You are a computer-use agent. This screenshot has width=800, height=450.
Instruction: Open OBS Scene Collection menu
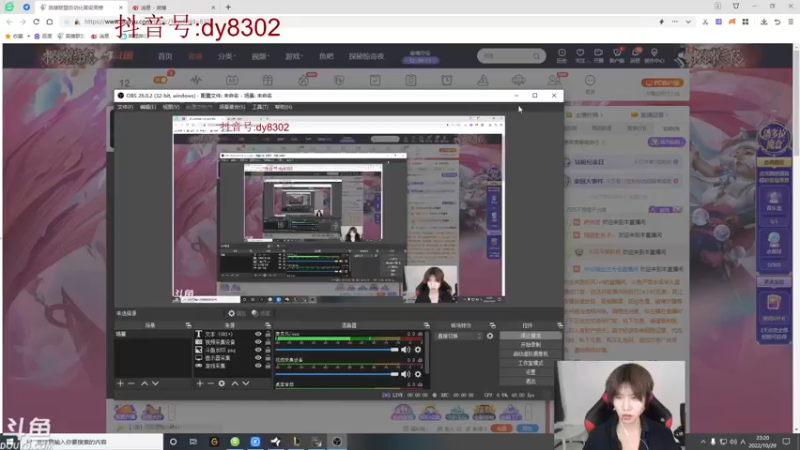232,107
